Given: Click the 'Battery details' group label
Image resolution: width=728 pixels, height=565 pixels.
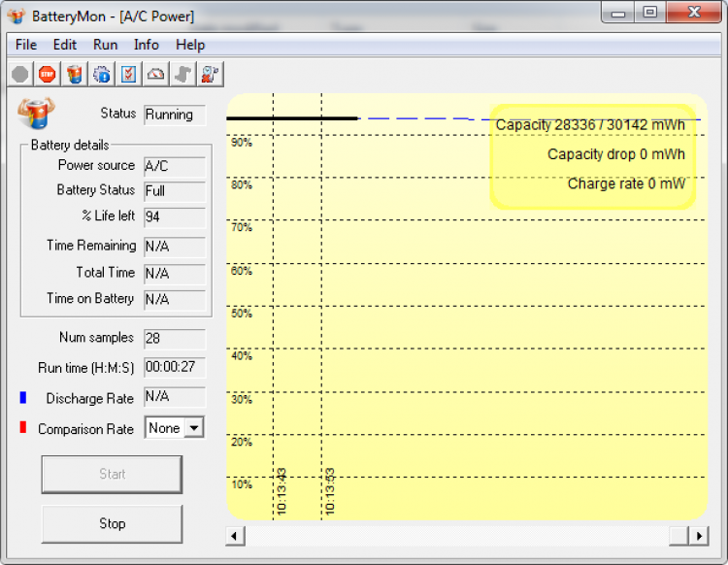Looking at the screenshot, I should click(x=70, y=146).
